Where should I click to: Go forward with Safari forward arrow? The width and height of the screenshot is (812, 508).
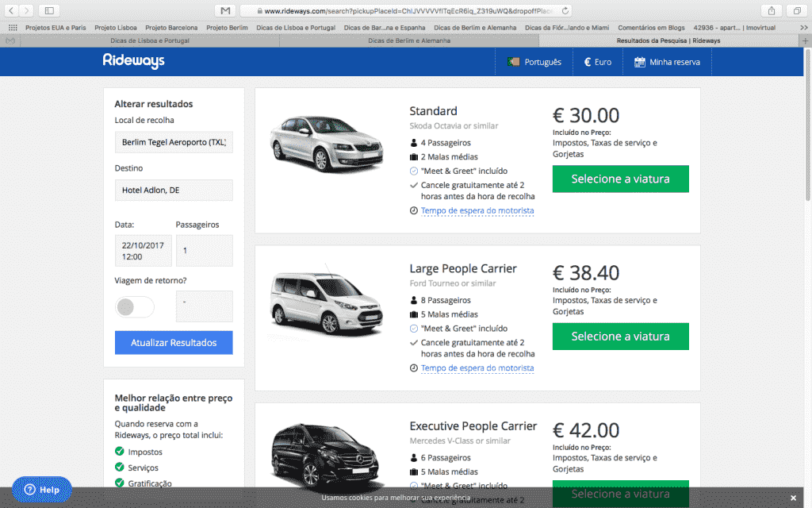click(26, 10)
